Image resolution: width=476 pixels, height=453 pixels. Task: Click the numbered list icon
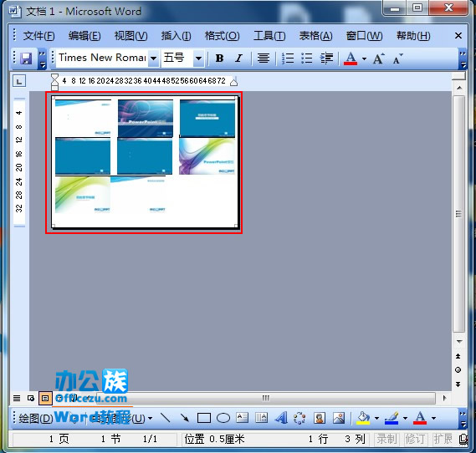pyautogui.click(x=288, y=58)
